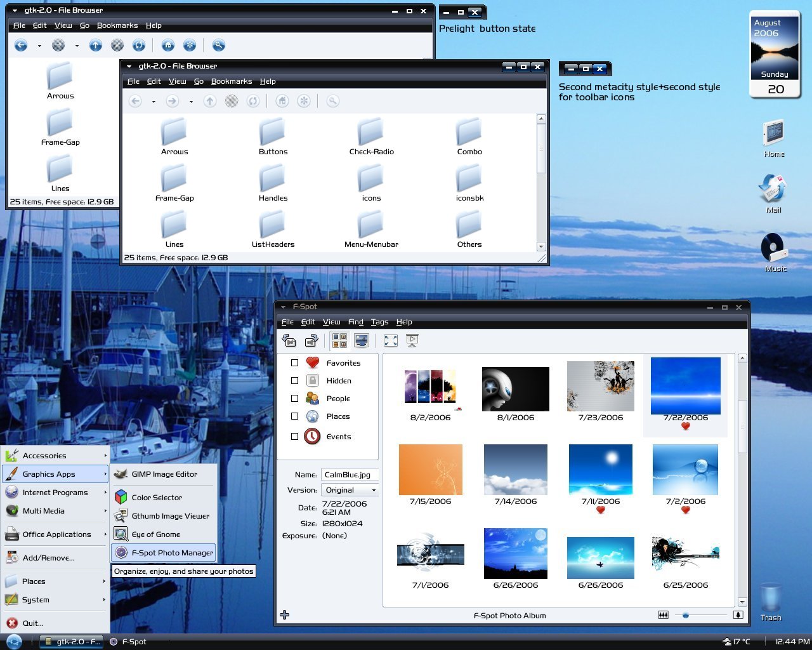
Task: Rotate right icon in F-Spot toolbar
Action: 311,340
